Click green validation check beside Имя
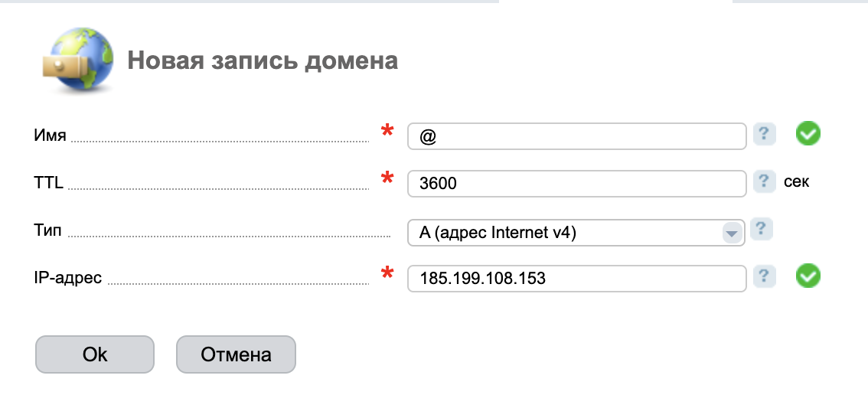868x395 pixels. point(808,135)
